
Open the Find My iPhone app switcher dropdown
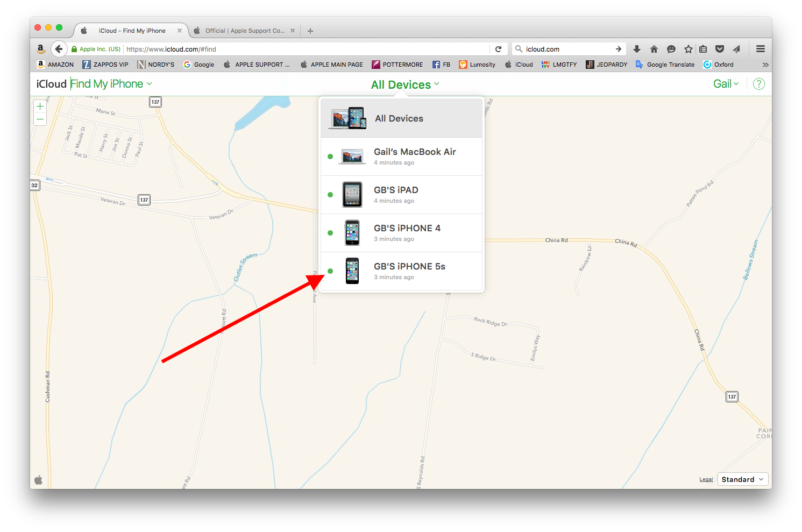(111, 84)
